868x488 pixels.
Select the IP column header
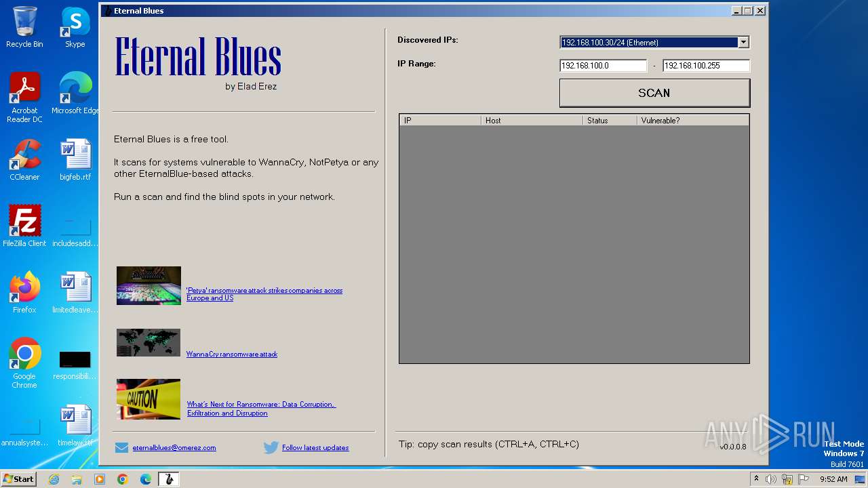click(440, 120)
